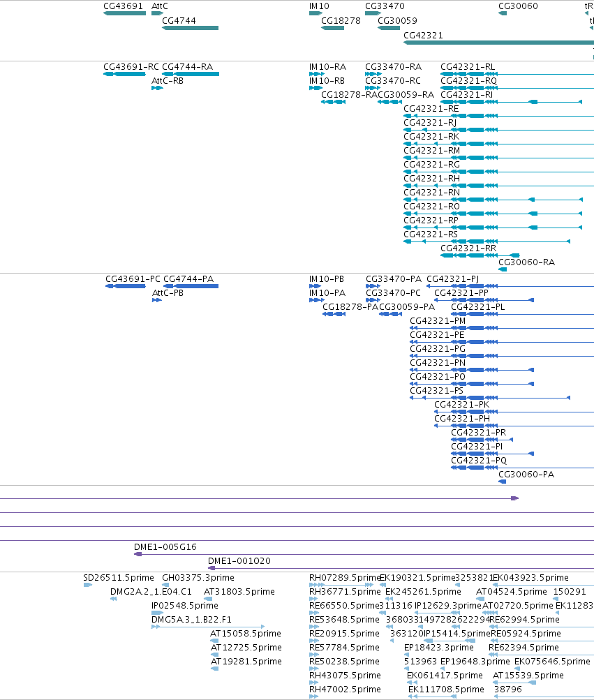Click the CG30060-RA transcript label
Screen dimensions: 594x700
[526, 262]
